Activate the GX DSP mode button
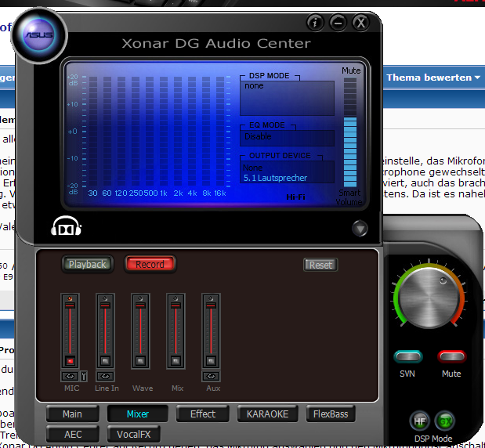The width and height of the screenshot is (485, 448). tap(445, 421)
